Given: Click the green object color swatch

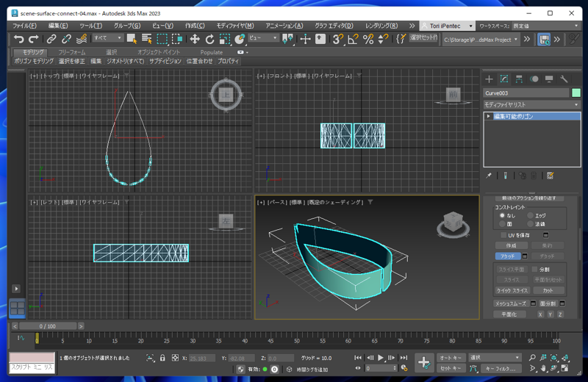Looking at the screenshot, I should click(576, 93).
